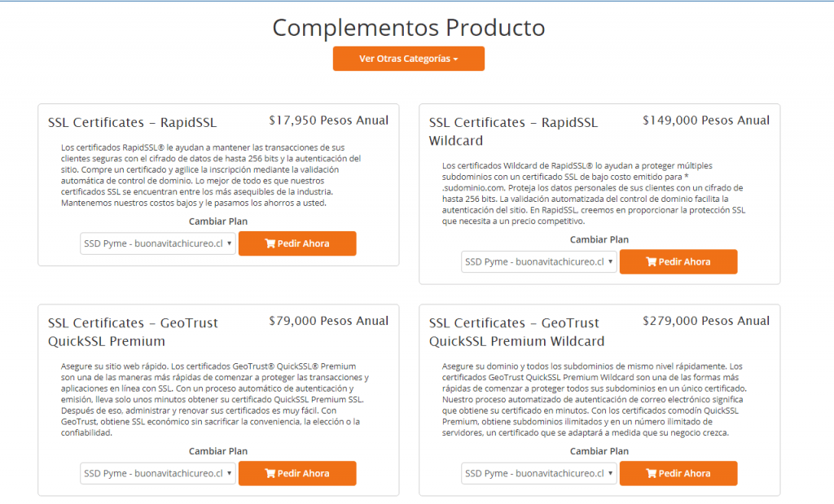This screenshot has width=834, height=504.
Task: Click the "SSL Certificates – RapidSSL Wildcard" title
Action: 513,131
